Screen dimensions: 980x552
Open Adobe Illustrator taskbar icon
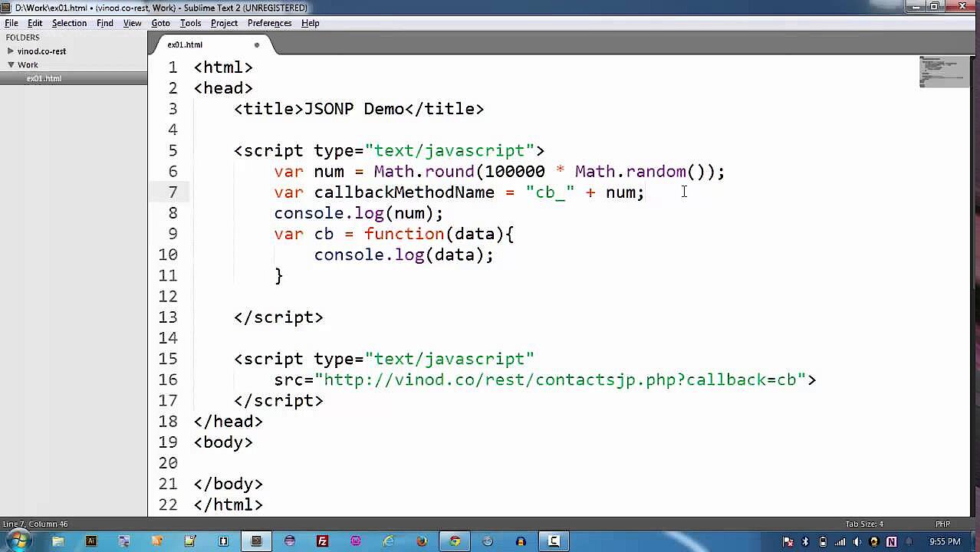click(x=91, y=541)
